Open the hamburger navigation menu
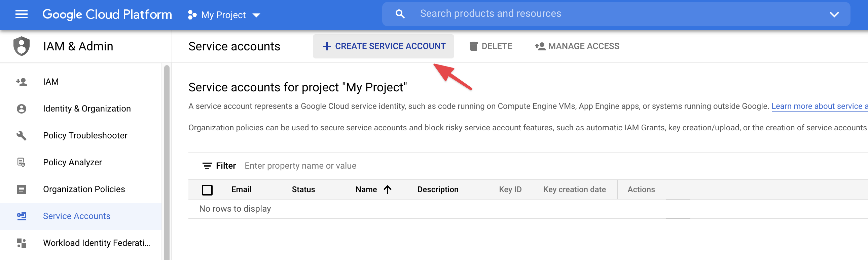 [22, 14]
